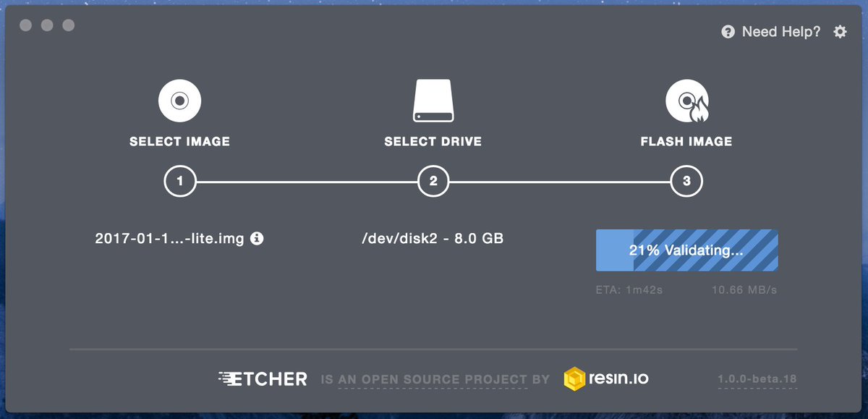Select the /dev/disk2 - 8.0 GB drive label

[433, 238]
